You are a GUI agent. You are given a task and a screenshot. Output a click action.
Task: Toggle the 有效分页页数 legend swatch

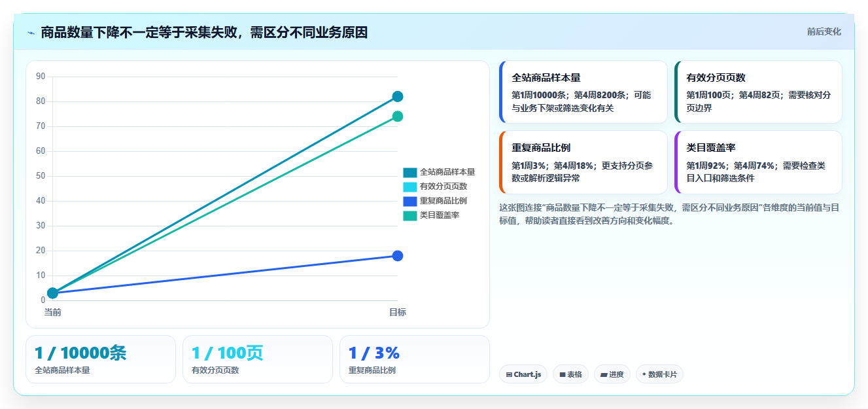(x=409, y=187)
